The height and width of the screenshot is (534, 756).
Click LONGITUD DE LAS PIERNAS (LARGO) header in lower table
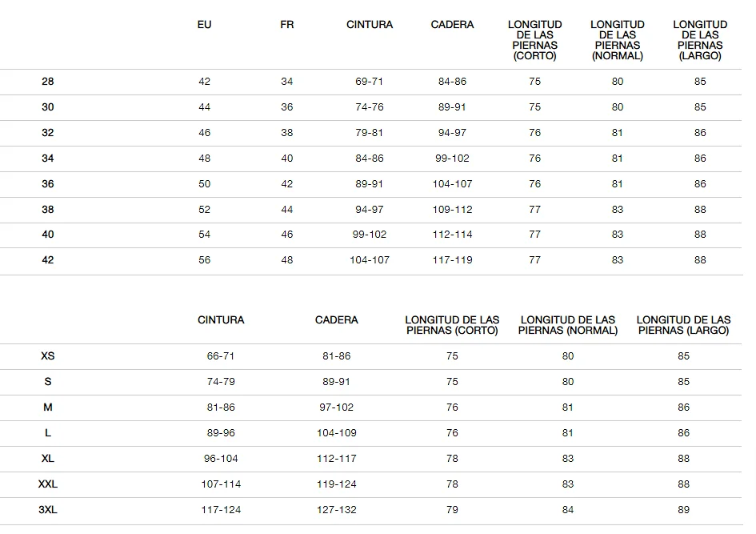(684, 325)
